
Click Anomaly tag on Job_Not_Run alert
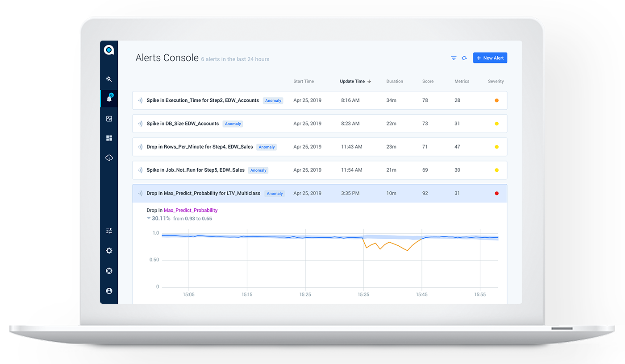[x=258, y=170]
